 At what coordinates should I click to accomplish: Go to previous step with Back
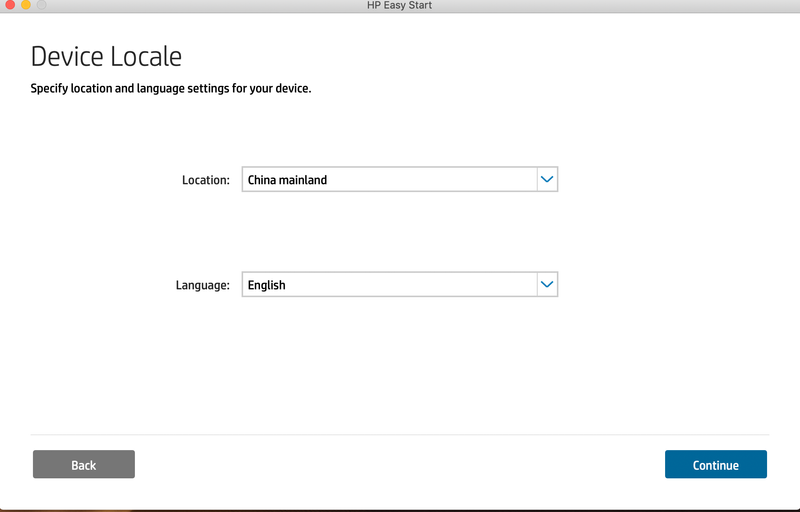click(x=84, y=465)
